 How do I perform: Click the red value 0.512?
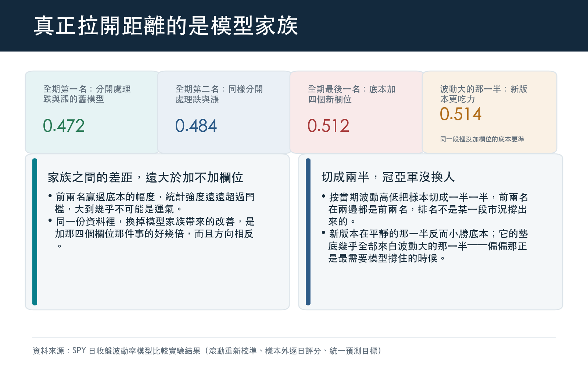329,126
